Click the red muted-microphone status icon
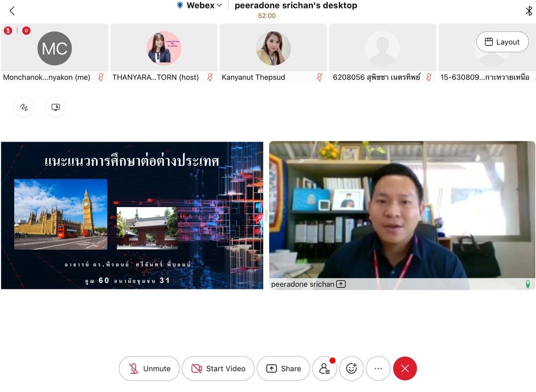The width and height of the screenshot is (536, 392). pyautogui.click(x=8, y=31)
